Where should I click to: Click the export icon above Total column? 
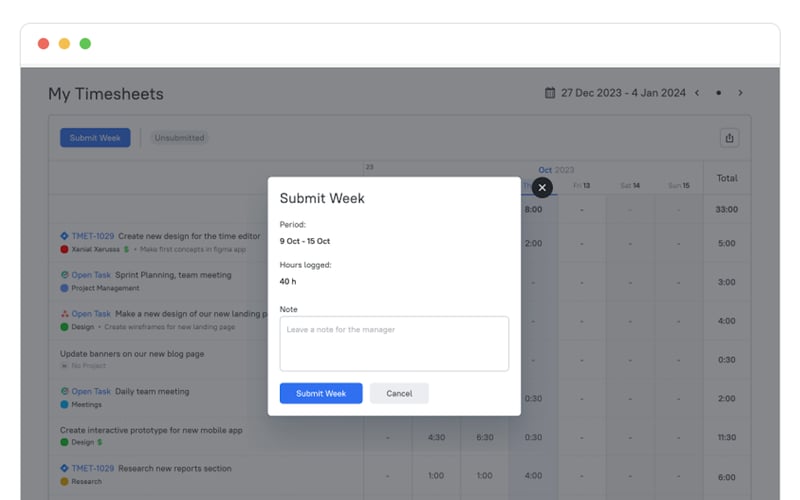(729, 138)
